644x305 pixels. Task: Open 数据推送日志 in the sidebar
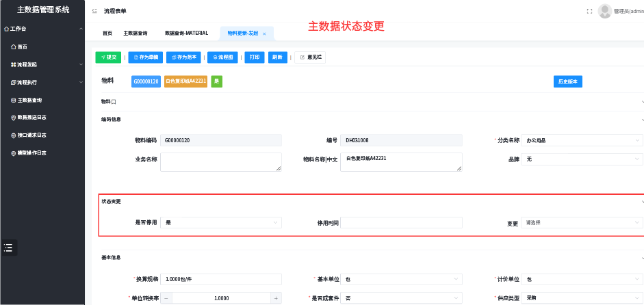tap(31, 118)
